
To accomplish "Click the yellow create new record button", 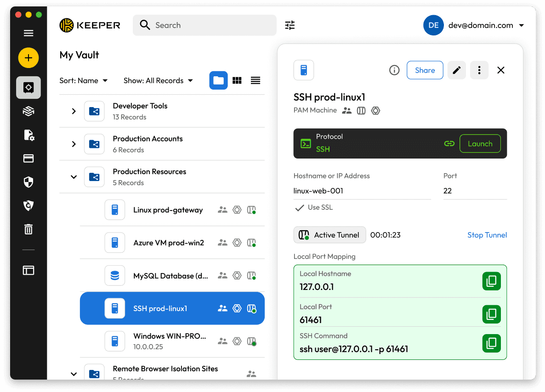I will click(28, 58).
